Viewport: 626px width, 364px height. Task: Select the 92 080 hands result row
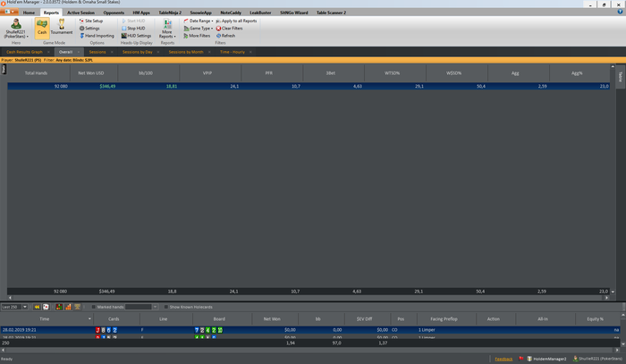(309, 86)
